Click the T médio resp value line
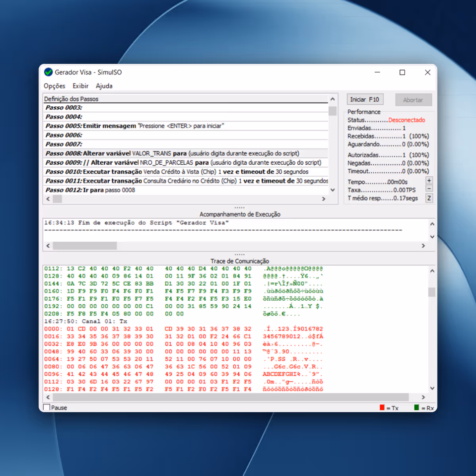The width and height of the screenshot is (476, 476). coord(383,198)
